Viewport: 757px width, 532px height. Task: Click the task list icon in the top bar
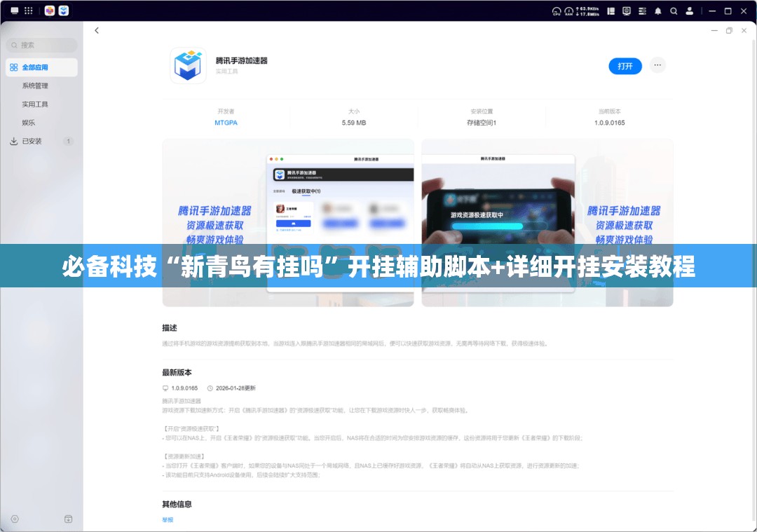click(642, 11)
